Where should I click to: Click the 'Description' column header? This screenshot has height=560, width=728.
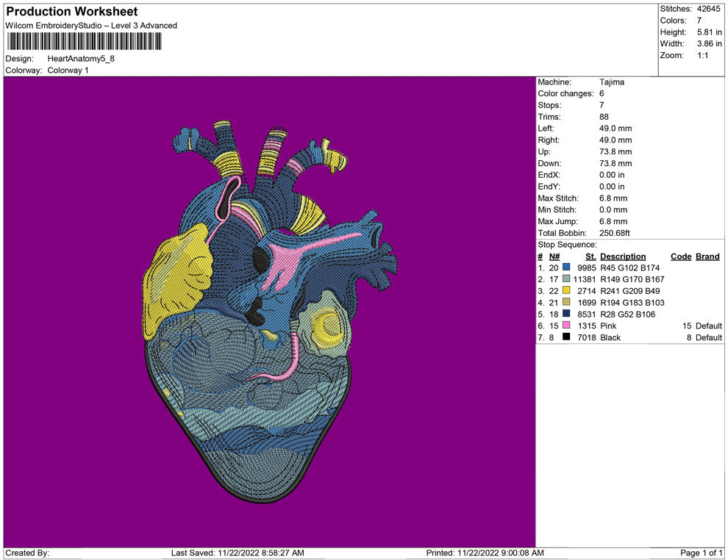click(623, 256)
